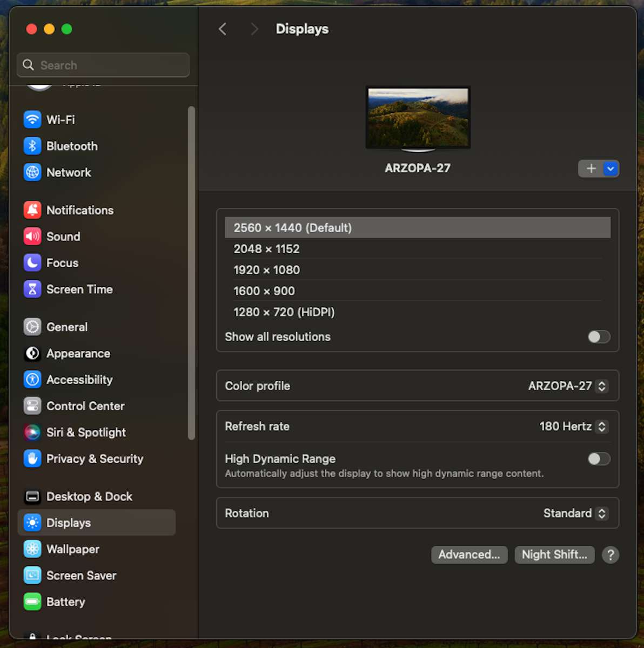The width and height of the screenshot is (644, 648).
Task: Open Sound settings icon
Action: tap(32, 237)
